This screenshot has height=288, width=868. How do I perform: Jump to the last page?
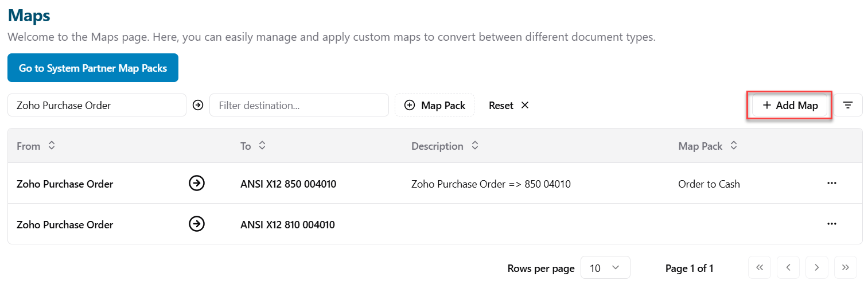click(x=845, y=267)
